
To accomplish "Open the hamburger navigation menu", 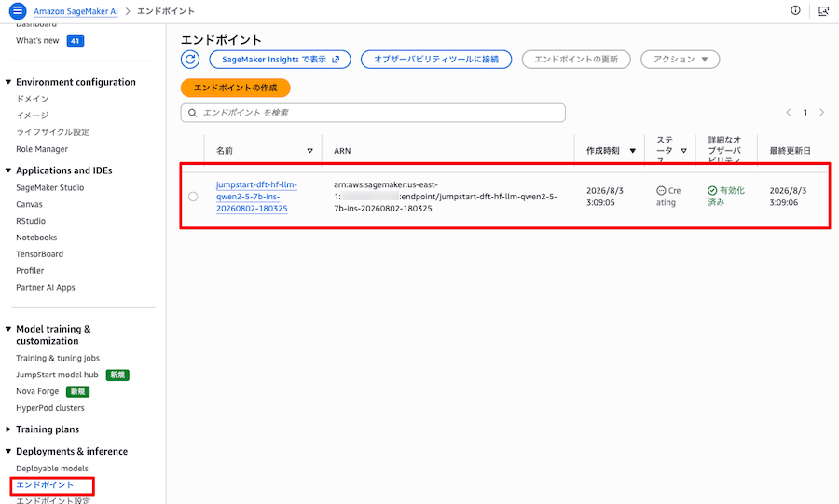I will pos(18,10).
